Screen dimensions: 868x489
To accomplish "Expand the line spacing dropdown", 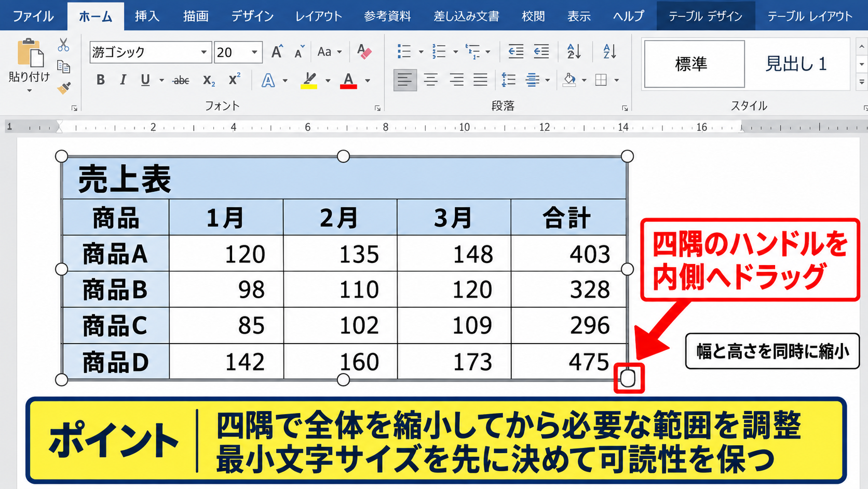I will [548, 81].
